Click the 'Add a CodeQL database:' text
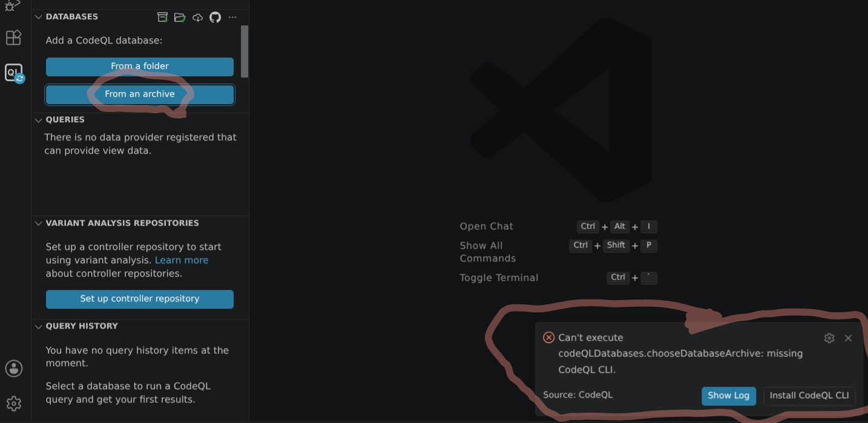 [x=104, y=41]
